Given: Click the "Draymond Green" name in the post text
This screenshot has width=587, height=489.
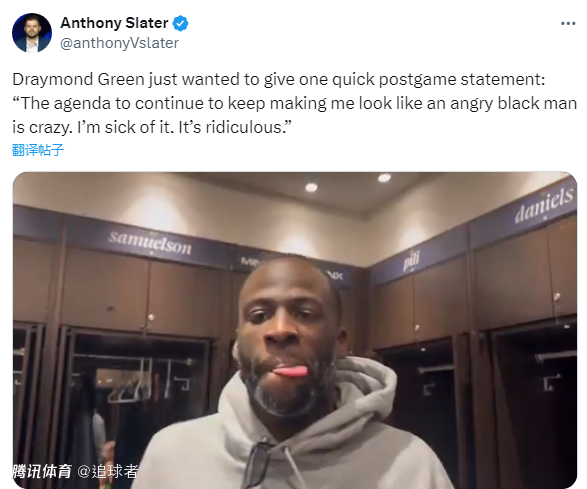Looking at the screenshot, I should (x=78, y=79).
